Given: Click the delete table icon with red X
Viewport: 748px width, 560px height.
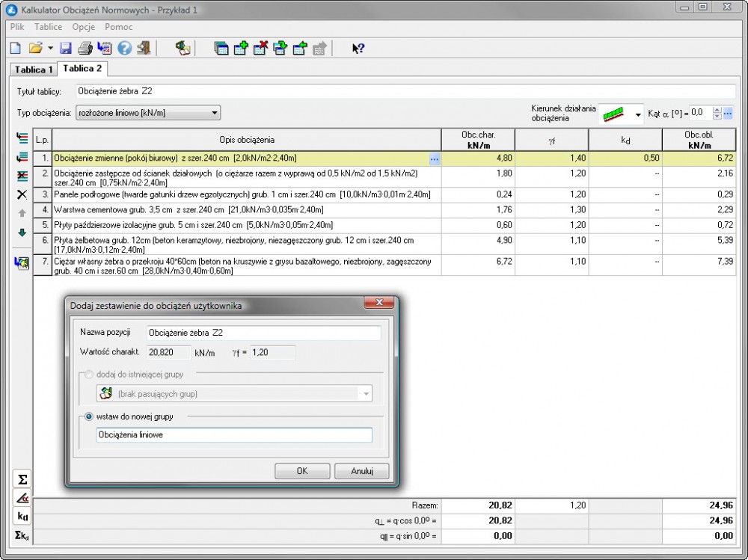Looking at the screenshot, I should pyautogui.click(x=260, y=49).
